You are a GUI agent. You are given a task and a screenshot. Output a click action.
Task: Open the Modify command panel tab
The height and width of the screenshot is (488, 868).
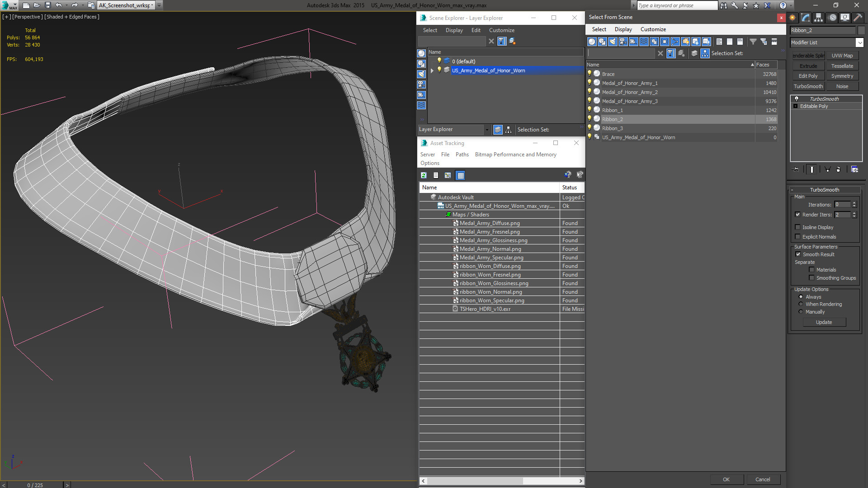coord(806,18)
